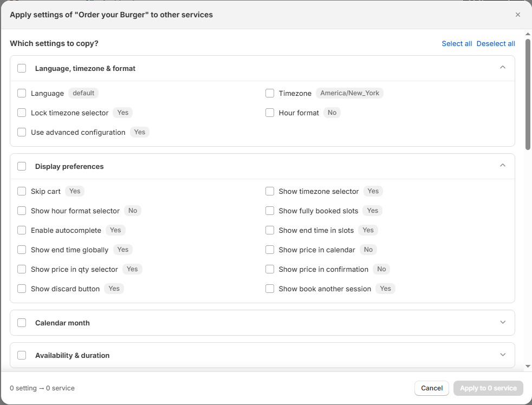Viewport: 532px width, 405px height.
Task: Tick the Calendar month group checkbox
Action: point(22,323)
